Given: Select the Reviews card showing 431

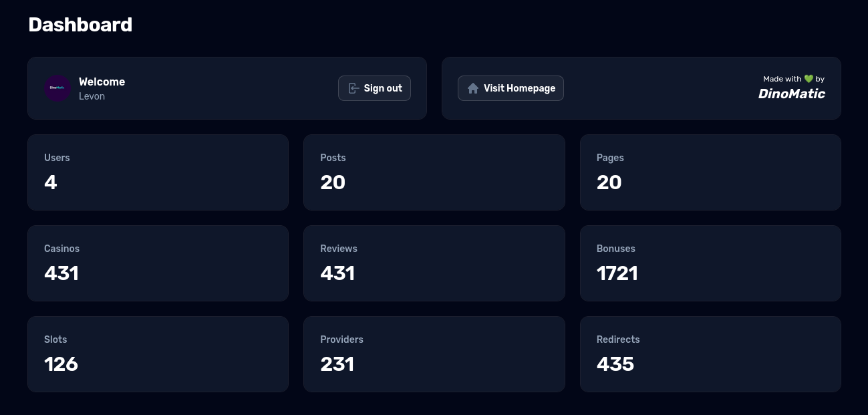Looking at the screenshot, I should tap(434, 263).
